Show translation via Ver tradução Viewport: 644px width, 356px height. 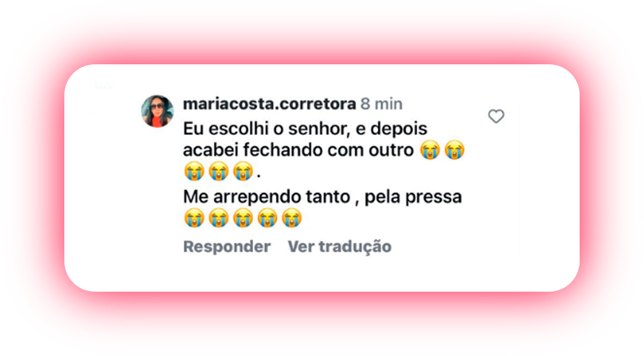340,246
